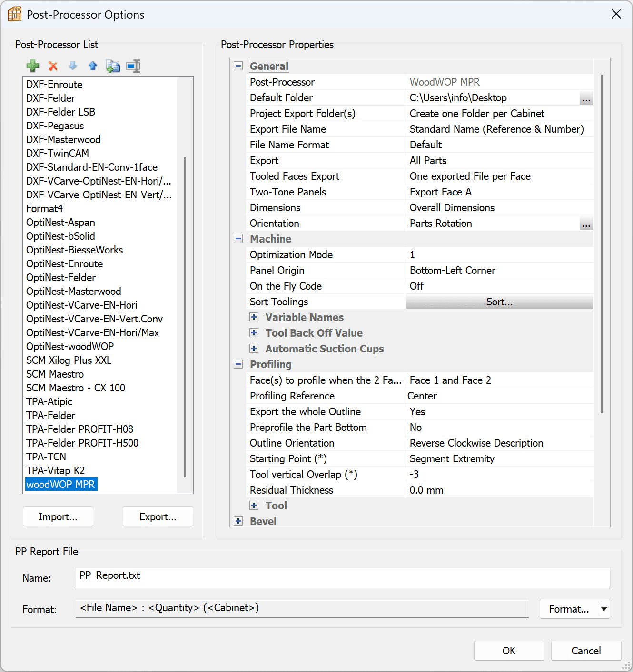Expand the Variable Names group
The width and height of the screenshot is (633, 672).
[x=254, y=317]
